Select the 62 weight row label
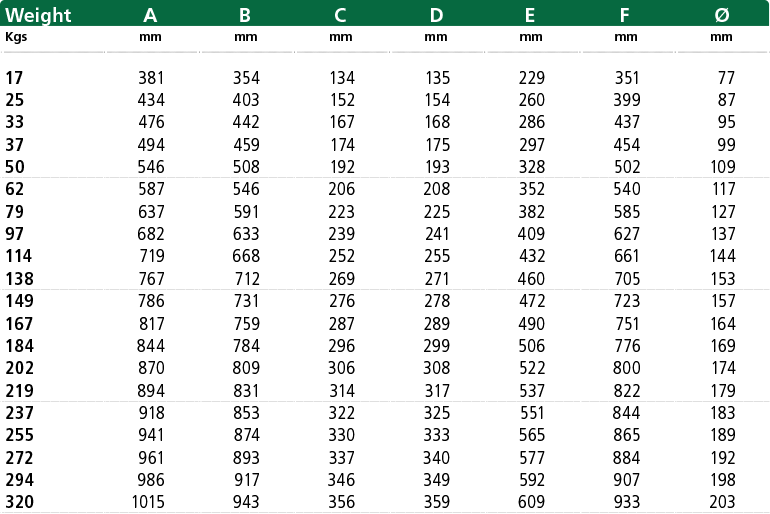Screen dimensions: 770x514 coord(14,188)
